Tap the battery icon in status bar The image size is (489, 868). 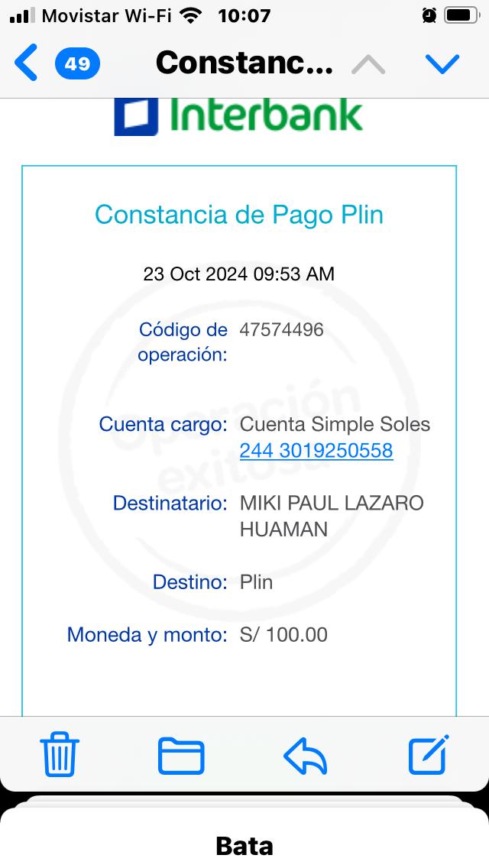click(x=461, y=15)
